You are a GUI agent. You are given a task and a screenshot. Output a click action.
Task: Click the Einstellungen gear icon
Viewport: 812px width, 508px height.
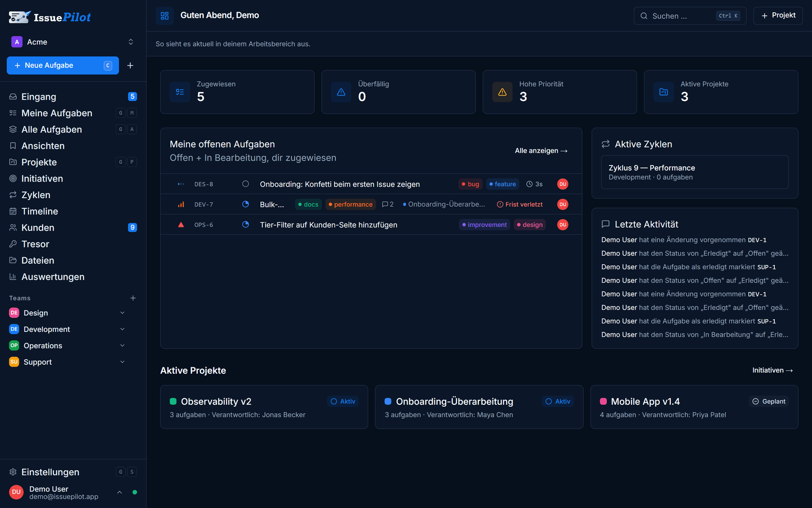tap(13, 472)
